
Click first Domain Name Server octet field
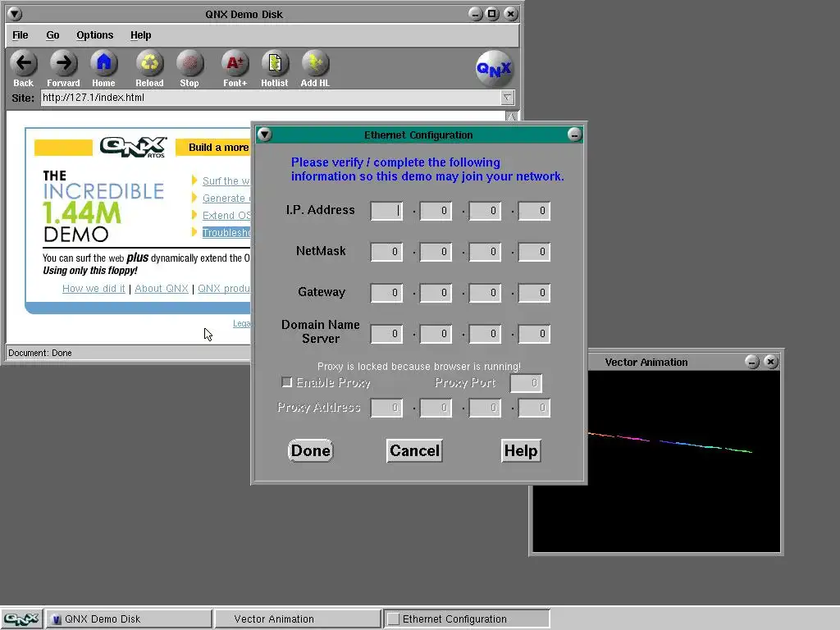pos(386,334)
